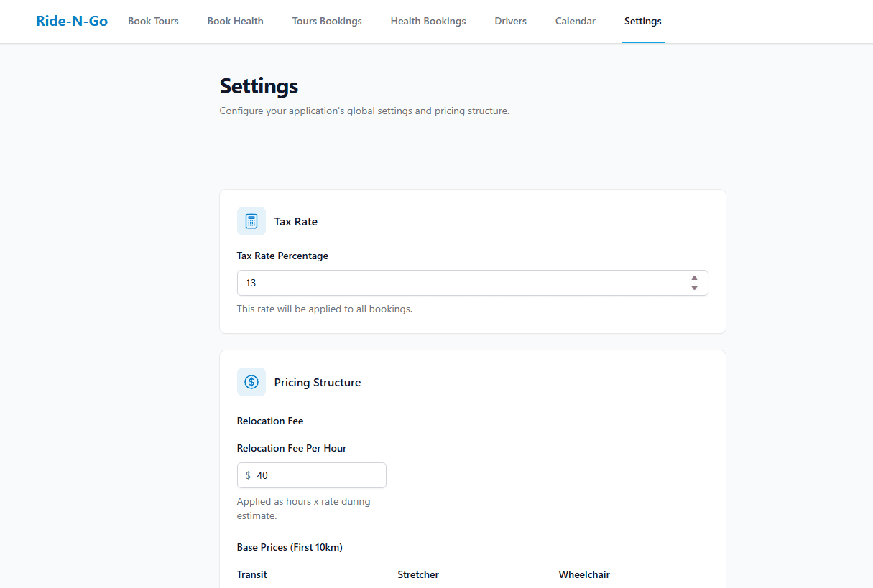This screenshot has height=588, width=873.
Task: Click the Pricing Structure section title
Action: click(318, 383)
